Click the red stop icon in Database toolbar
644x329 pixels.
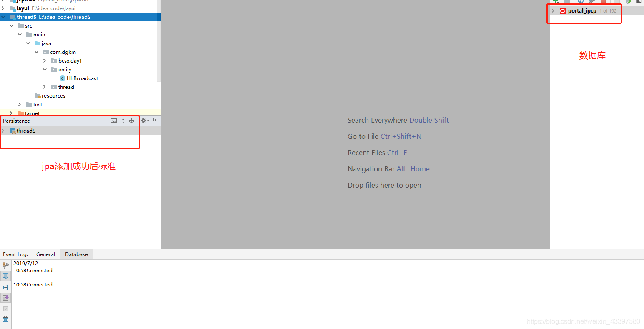(603, 1)
